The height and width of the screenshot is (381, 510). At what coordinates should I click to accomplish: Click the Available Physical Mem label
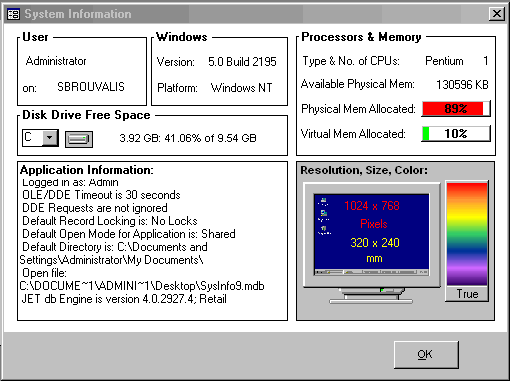[358, 84]
